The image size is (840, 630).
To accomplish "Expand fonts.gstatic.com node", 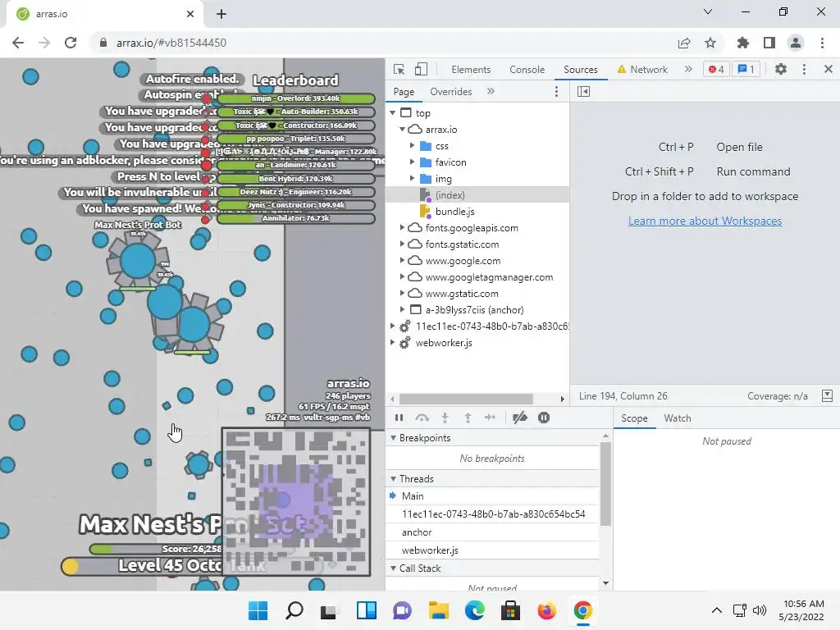I will pyautogui.click(x=402, y=244).
